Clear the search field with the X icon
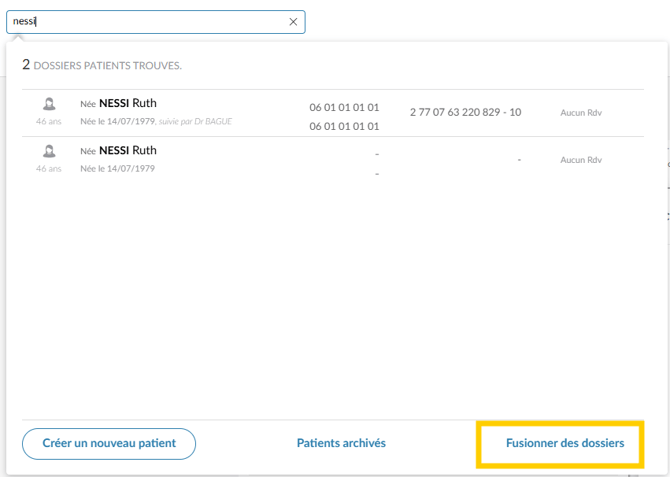The image size is (670, 477). pos(293,22)
